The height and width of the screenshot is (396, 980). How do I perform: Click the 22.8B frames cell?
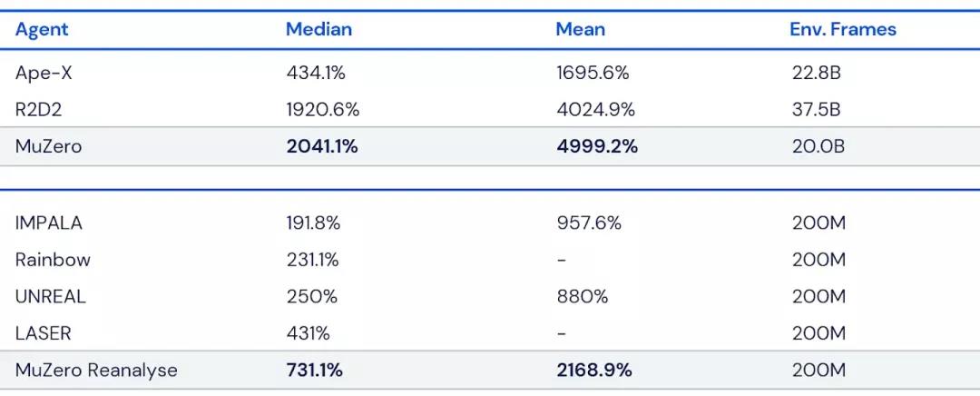click(x=816, y=74)
